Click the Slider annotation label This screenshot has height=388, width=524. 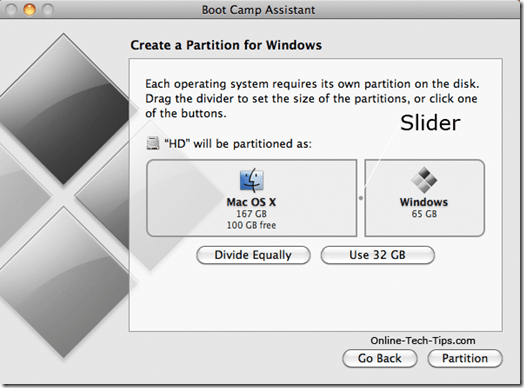click(430, 123)
